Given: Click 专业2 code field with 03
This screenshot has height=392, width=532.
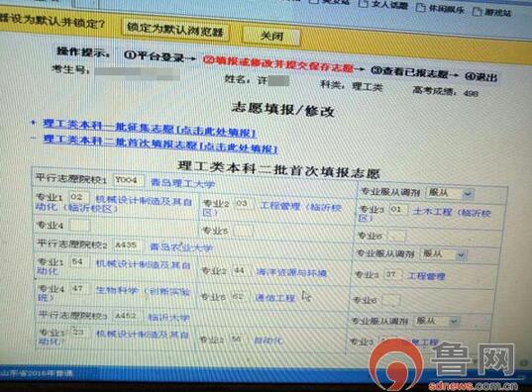Looking at the screenshot, I should pos(244,204).
